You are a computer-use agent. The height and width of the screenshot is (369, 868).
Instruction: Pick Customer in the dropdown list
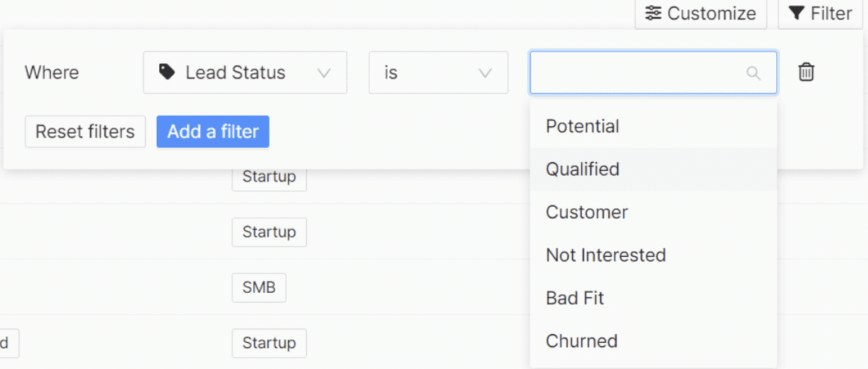click(586, 212)
